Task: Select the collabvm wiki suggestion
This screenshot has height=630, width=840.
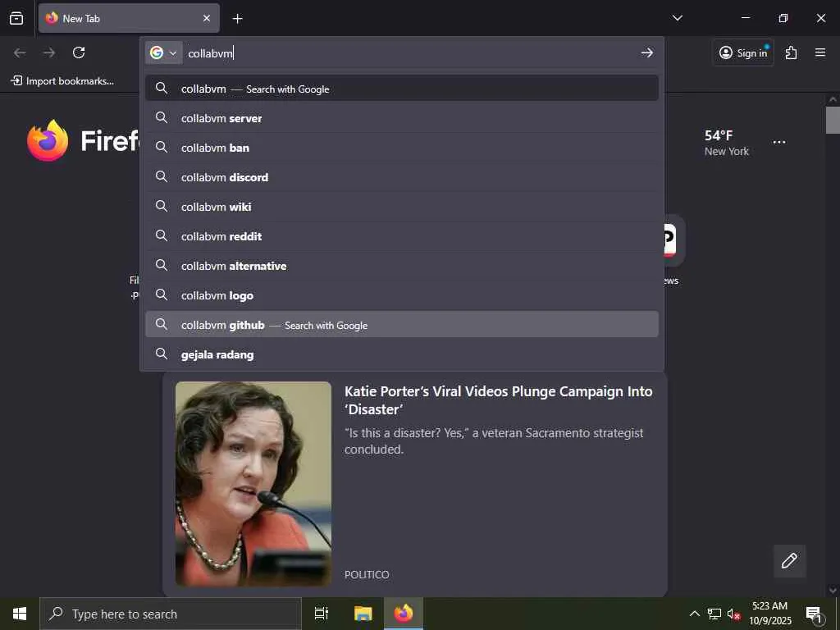Action: click(x=402, y=207)
